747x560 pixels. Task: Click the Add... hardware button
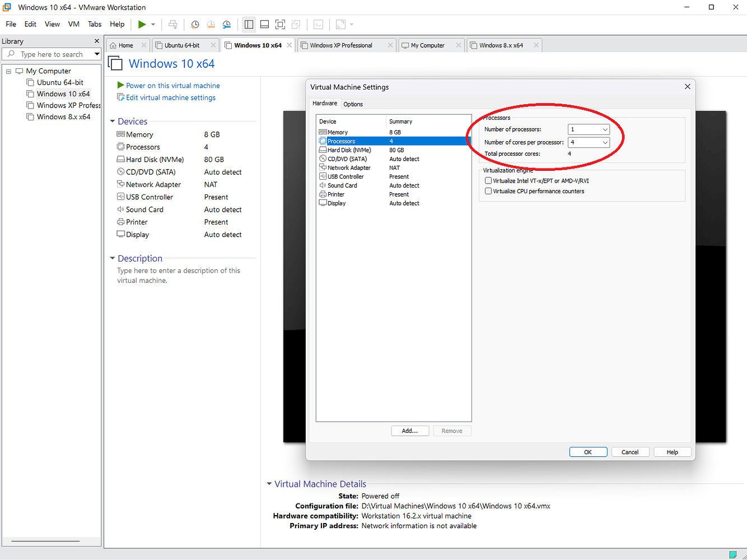(410, 431)
